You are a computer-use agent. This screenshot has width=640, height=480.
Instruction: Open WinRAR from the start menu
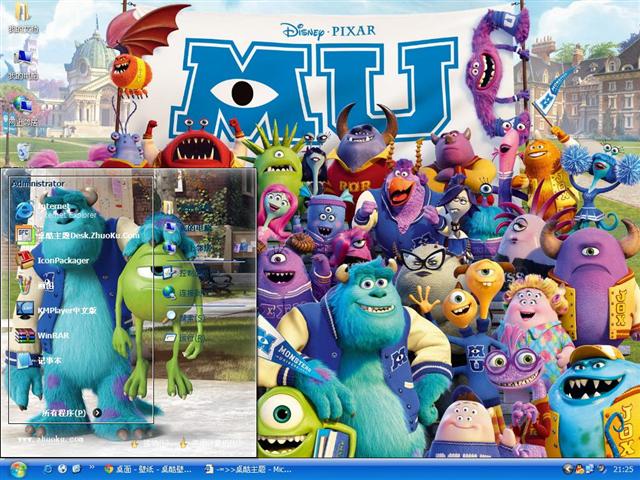[x=42, y=336]
